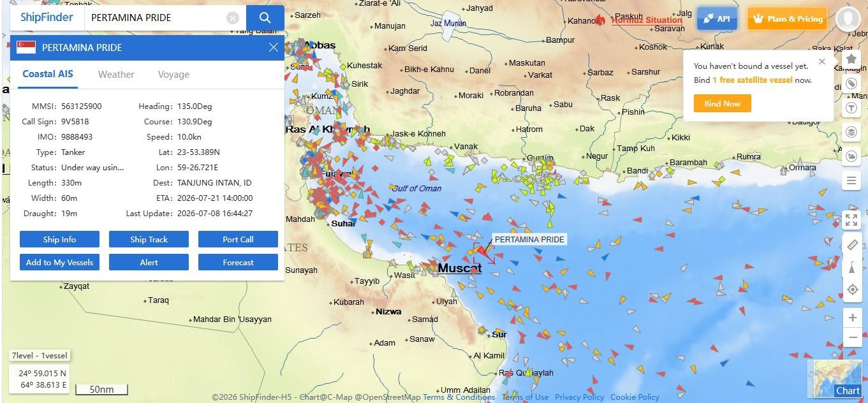Click the Gulf of Oman map label
The width and height of the screenshot is (868, 403).
[x=416, y=188]
